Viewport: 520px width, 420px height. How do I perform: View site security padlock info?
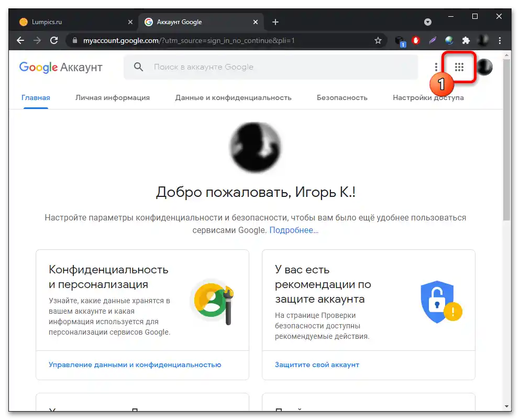click(x=75, y=40)
